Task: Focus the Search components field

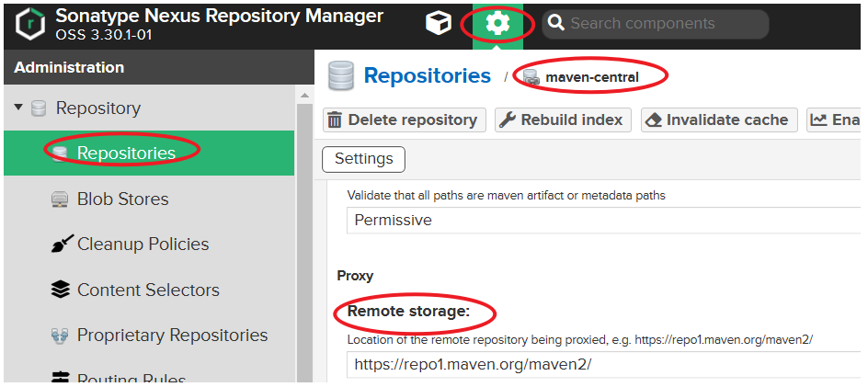Action: (x=662, y=24)
